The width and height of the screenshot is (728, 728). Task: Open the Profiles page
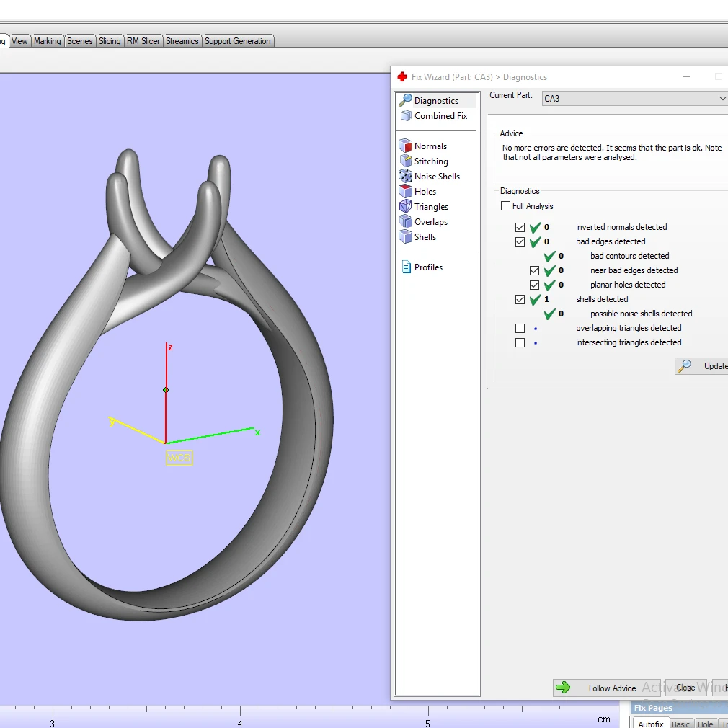[x=427, y=267]
